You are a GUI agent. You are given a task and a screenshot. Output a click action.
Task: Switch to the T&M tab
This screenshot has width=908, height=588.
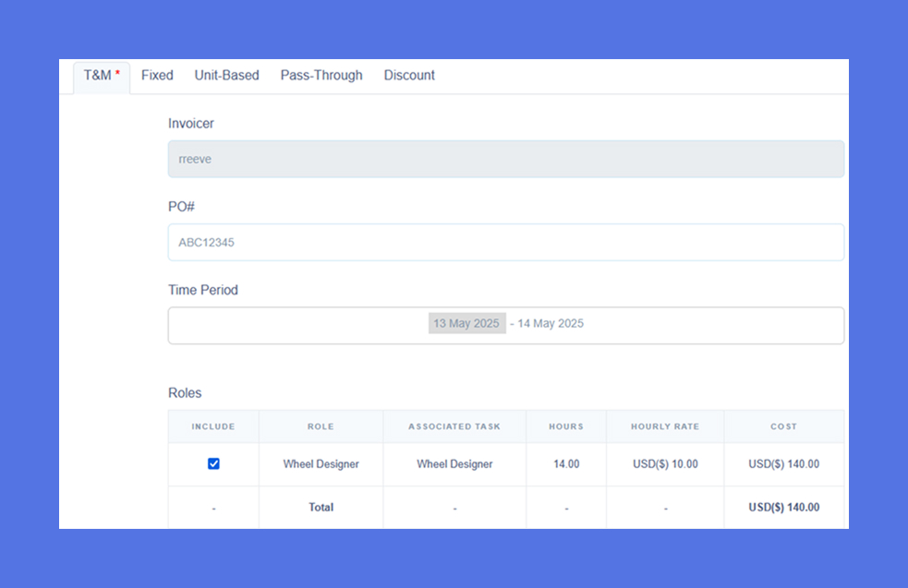pos(101,76)
